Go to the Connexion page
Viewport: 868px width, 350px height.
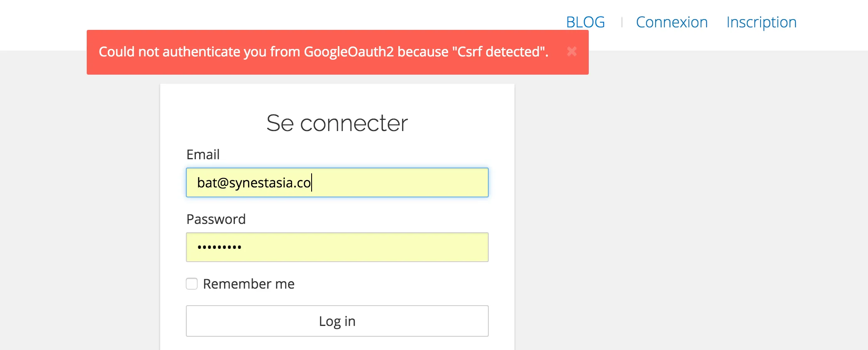(671, 22)
